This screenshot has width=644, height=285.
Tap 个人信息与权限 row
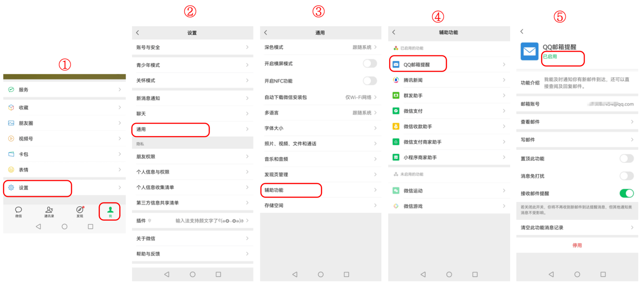(192, 172)
